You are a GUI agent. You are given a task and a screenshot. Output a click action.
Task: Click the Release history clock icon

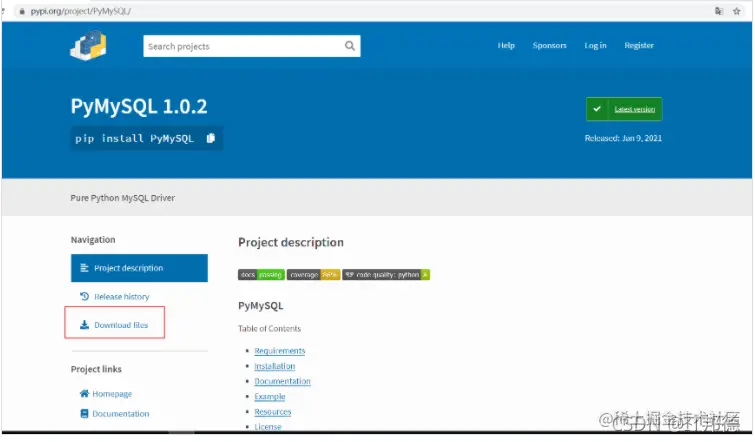pyautogui.click(x=84, y=296)
